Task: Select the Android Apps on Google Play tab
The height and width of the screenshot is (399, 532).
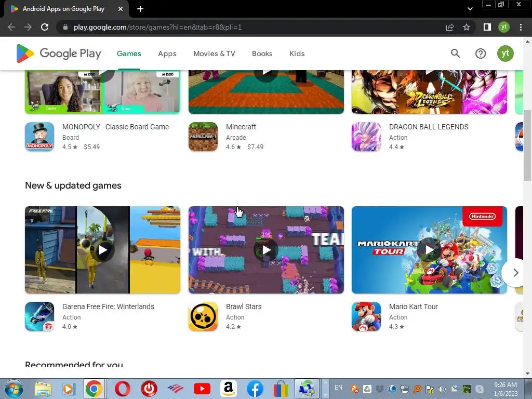Action: (63, 9)
